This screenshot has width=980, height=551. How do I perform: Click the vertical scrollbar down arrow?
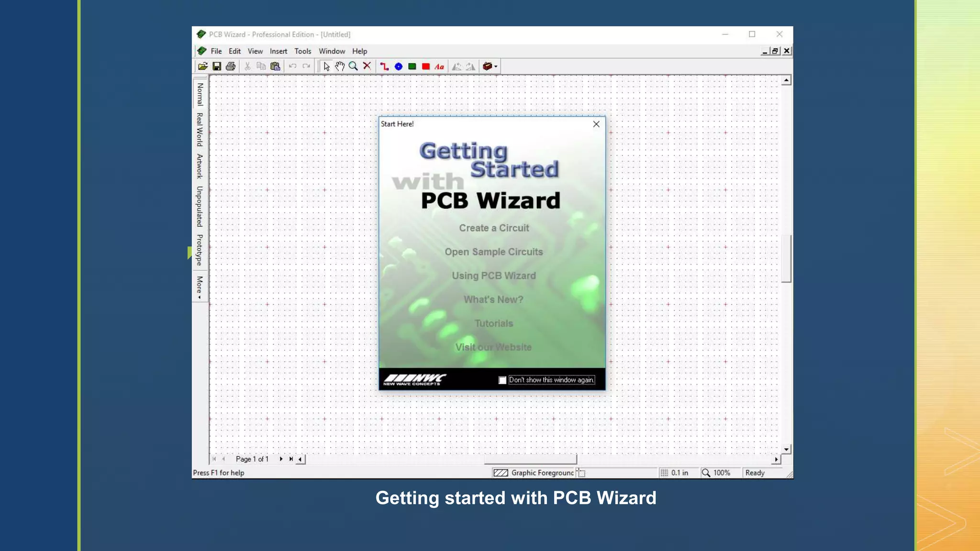point(786,449)
